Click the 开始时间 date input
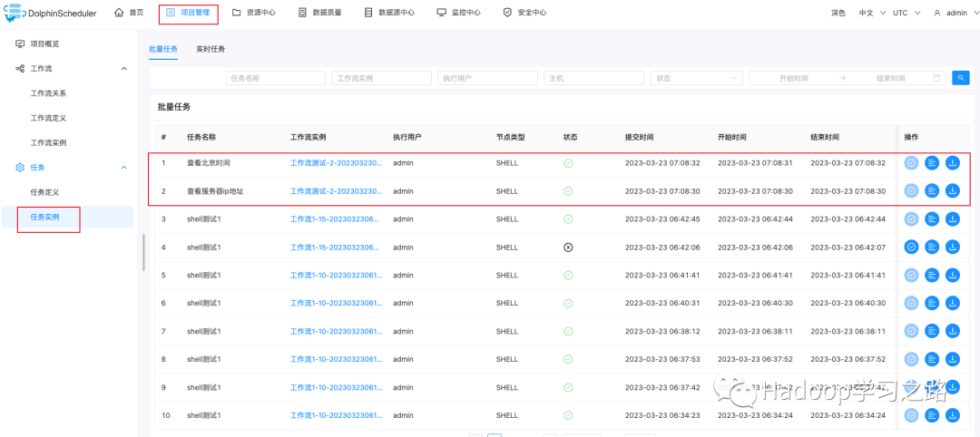Screen dimensions: 980x437 coord(794,78)
